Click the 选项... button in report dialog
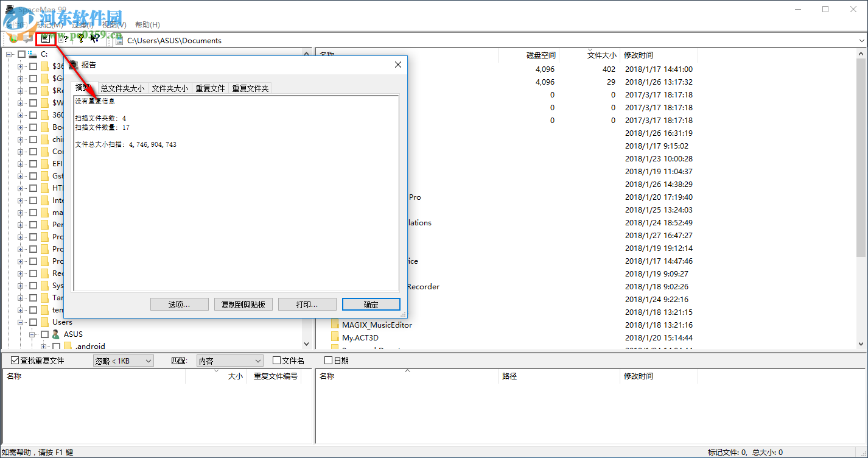 point(180,305)
